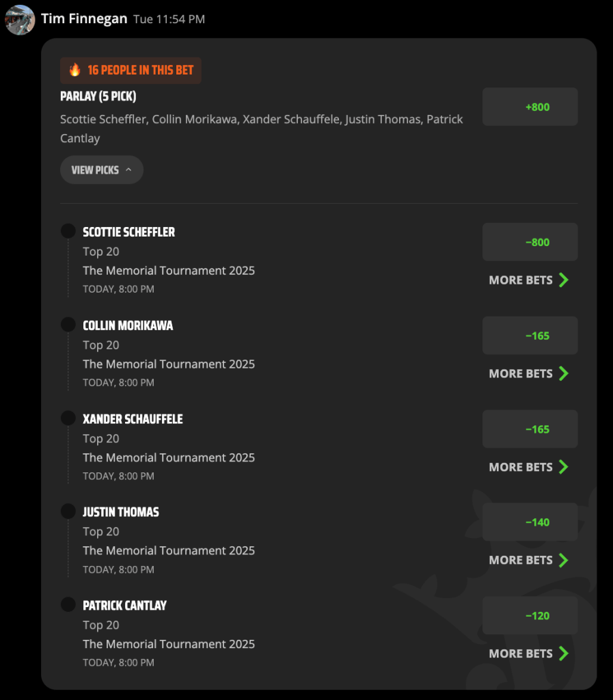Collapse the View Picks expander
Screen dimensions: 613x700
point(102,170)
